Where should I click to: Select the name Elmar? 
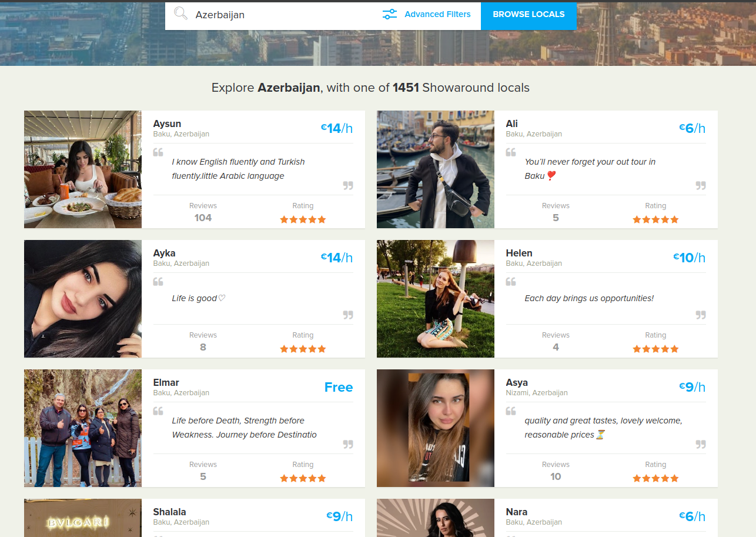click(166, 382)
